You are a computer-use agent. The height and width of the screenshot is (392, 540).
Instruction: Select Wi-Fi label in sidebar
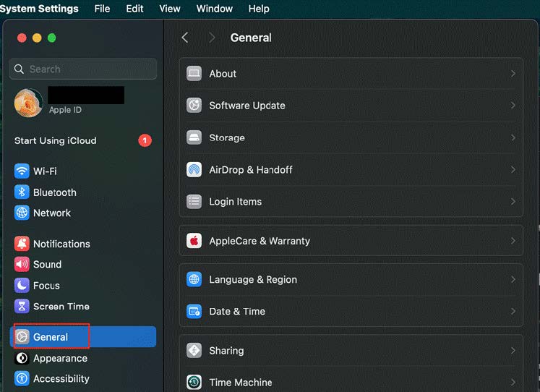pyautogui.click(x=45, y=171)
